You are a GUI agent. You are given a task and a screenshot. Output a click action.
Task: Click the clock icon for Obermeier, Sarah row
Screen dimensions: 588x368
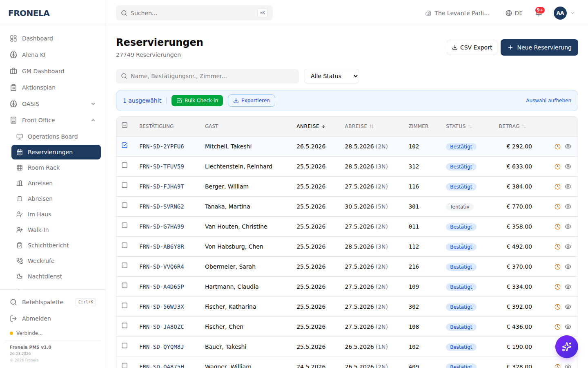pos(557,267)
